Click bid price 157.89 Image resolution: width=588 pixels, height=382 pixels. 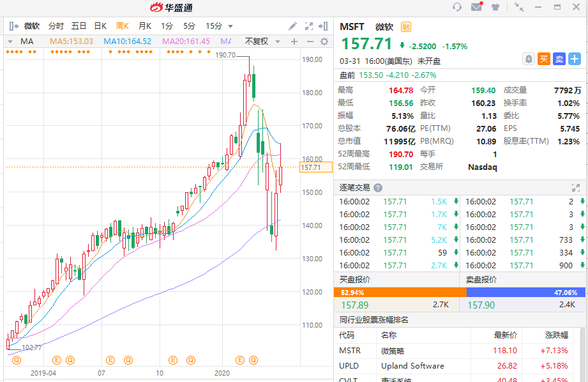355,305
